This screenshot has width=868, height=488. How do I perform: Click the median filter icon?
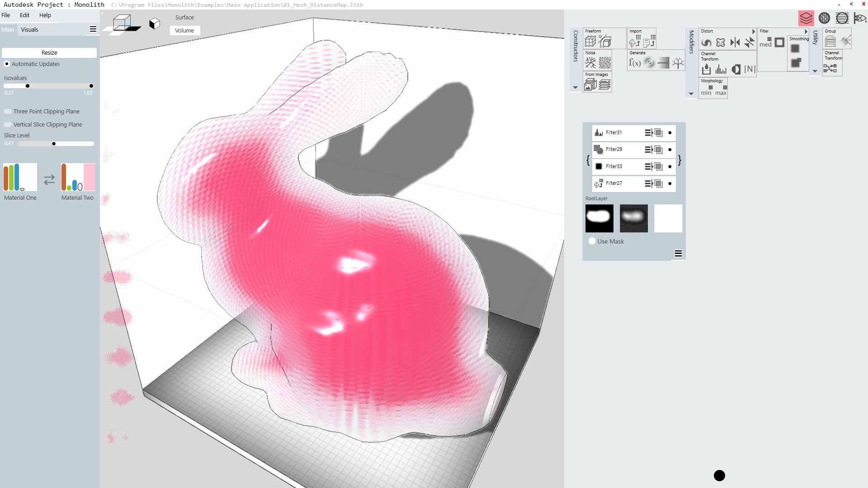766,42
